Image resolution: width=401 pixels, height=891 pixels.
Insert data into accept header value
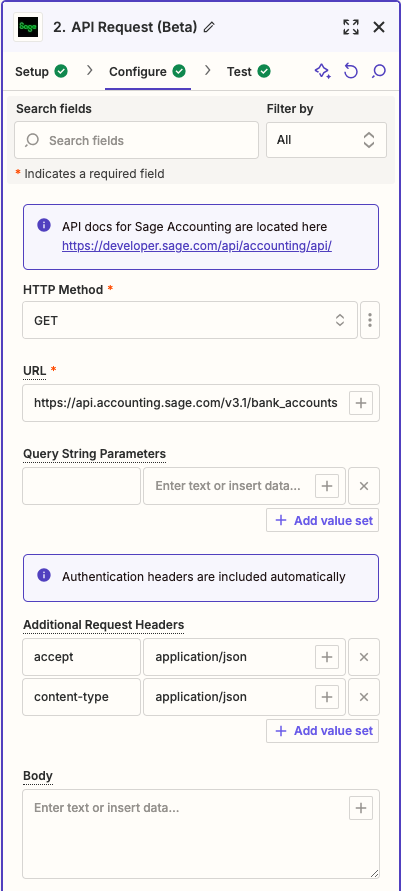[327, 657]
